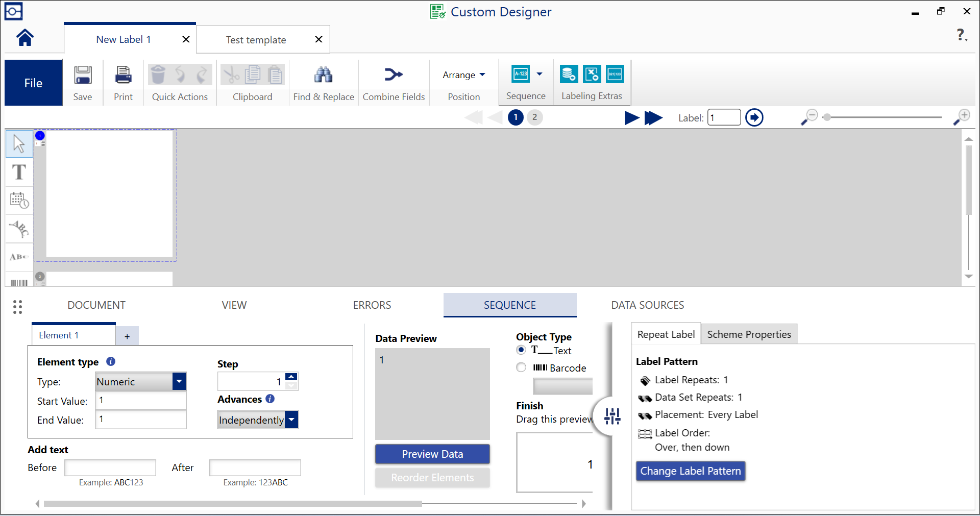Click the canvas vertical scrollbar
Screen dimensions: 980x516
tap(968, 180)
